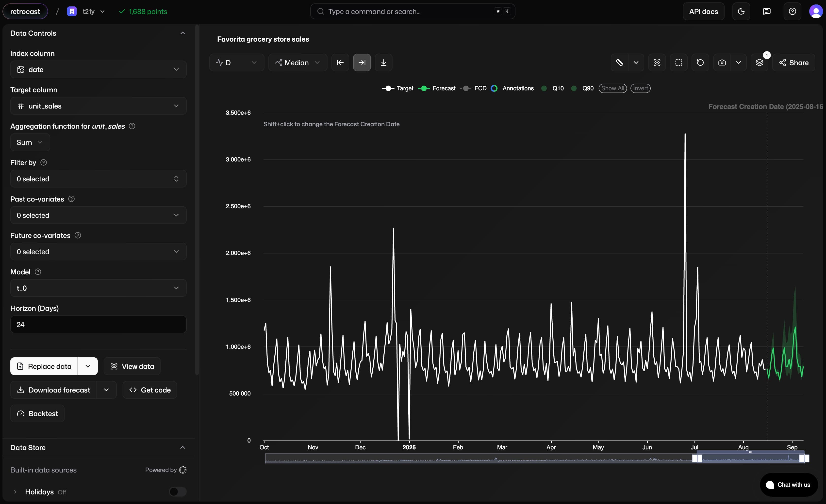Open the layers stack icon with badge
This screenshot has height=504, width=826.
759,63
